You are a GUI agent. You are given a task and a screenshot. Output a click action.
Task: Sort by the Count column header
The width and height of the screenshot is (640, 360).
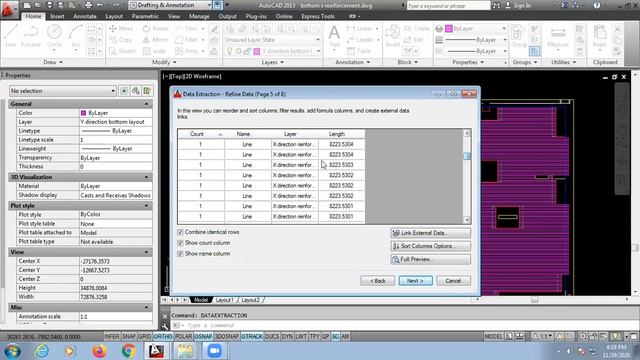201,134
